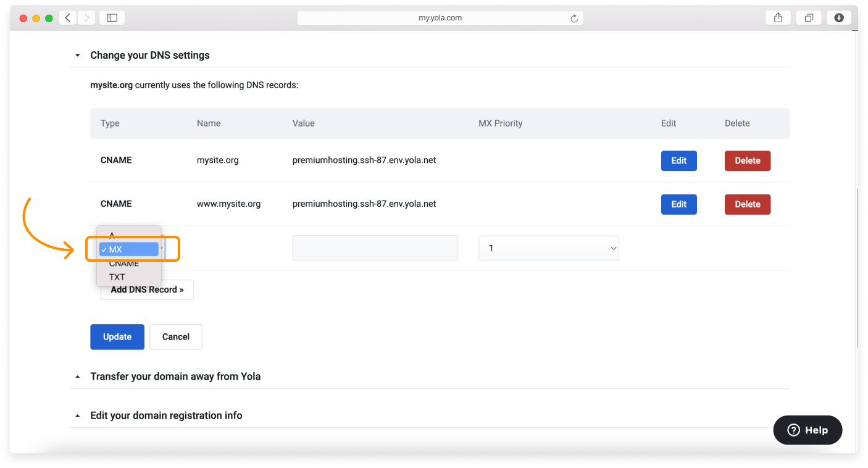Show all tabs with the tab overview icon
The width and height of the screenshot is (868, 468).
pyautogui.click(x=808, y=17)
